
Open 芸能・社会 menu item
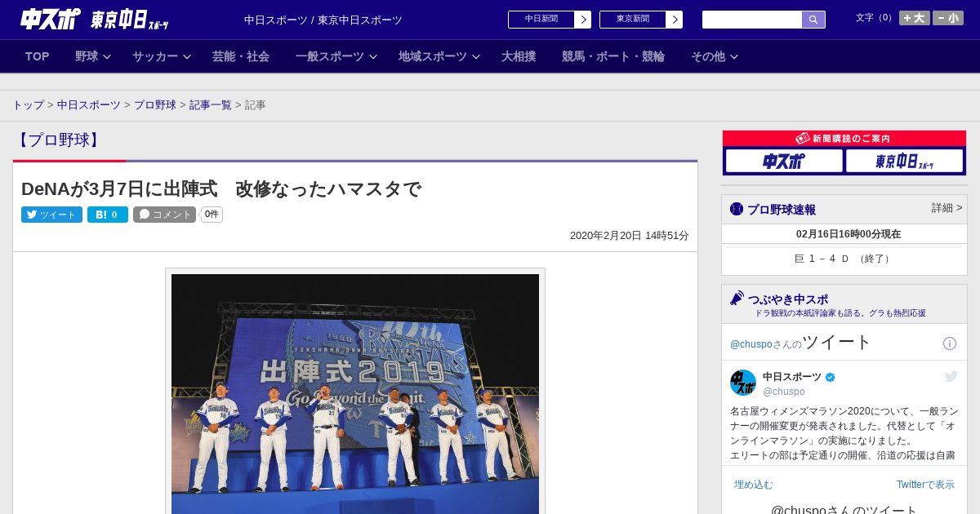[x=241, y=56]
